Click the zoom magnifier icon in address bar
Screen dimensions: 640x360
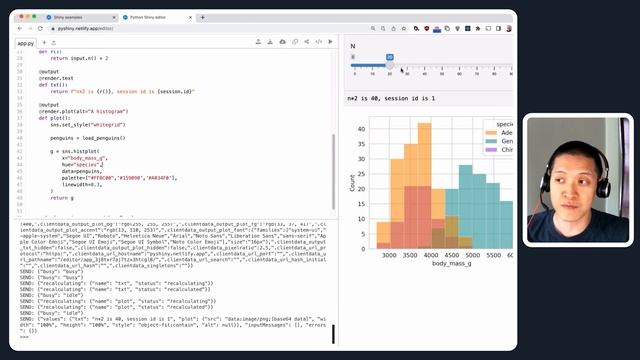click(373, 29)
